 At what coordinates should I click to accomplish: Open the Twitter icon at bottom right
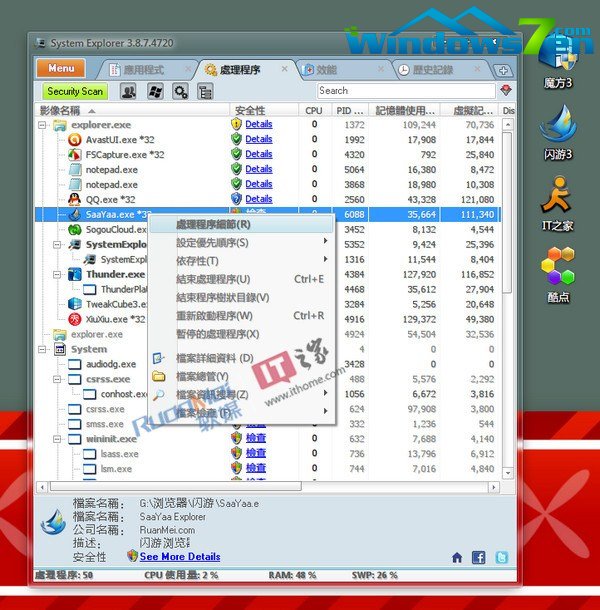click(x=501, y=557)
